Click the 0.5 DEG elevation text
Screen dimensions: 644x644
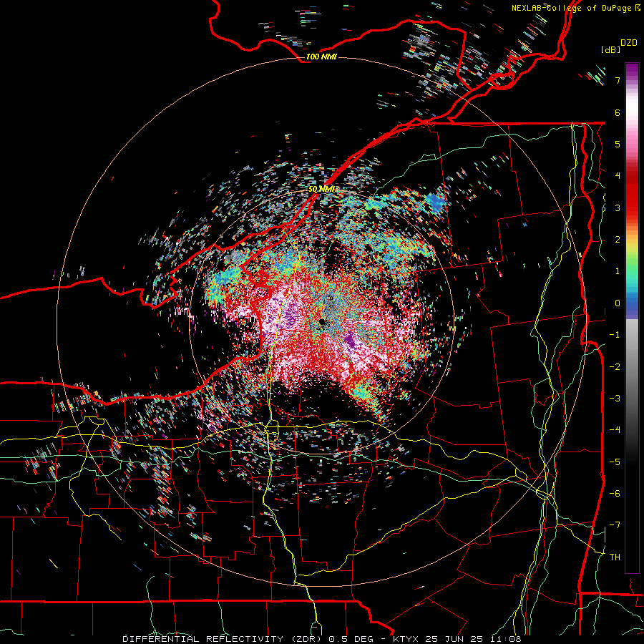[351, 639]
